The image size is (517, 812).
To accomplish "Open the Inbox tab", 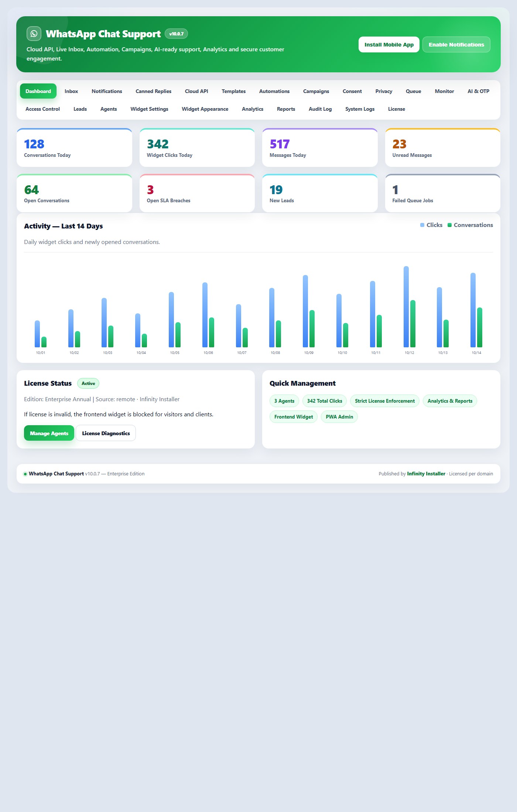I will click(71, 91).
